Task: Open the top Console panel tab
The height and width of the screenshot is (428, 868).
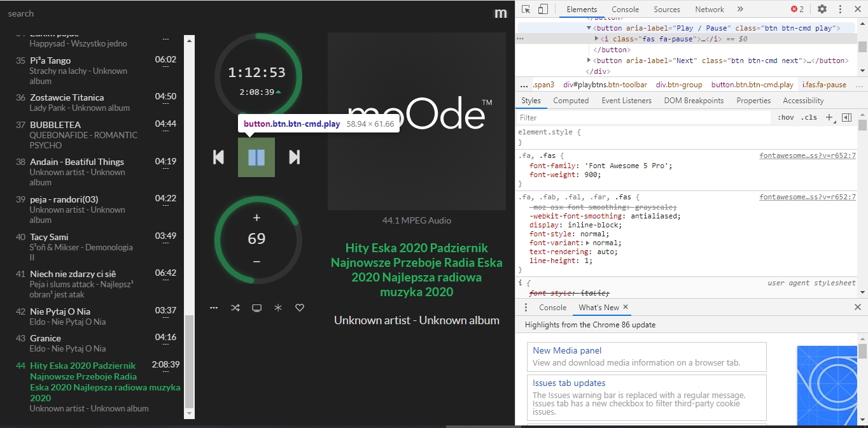Action: [626, 10]
